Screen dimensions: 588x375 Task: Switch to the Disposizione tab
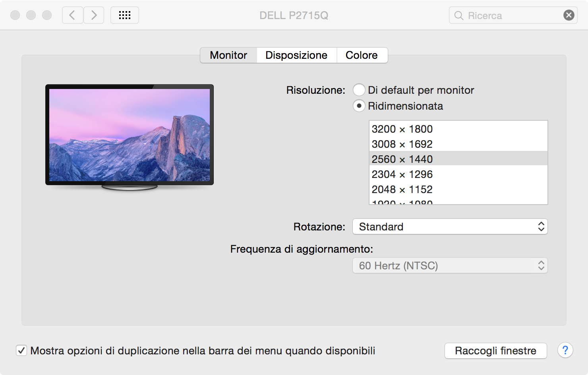point(296,55)
